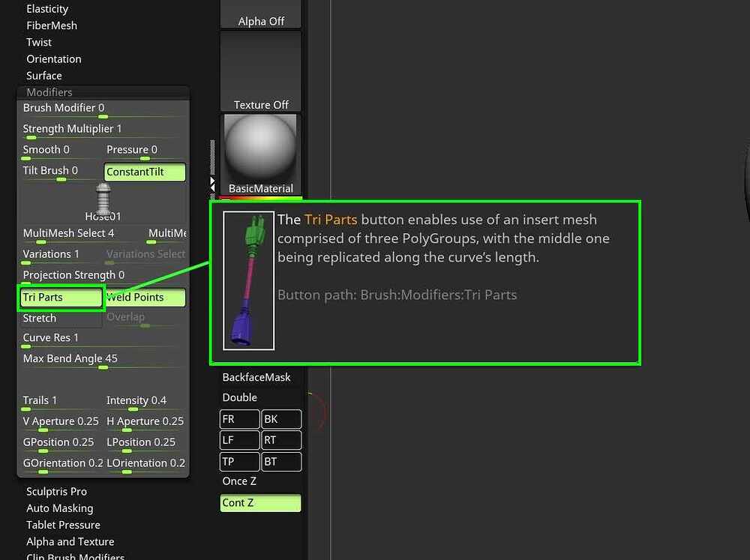
Task: Expand the Orientation section
Action: (x=53, y=59)
